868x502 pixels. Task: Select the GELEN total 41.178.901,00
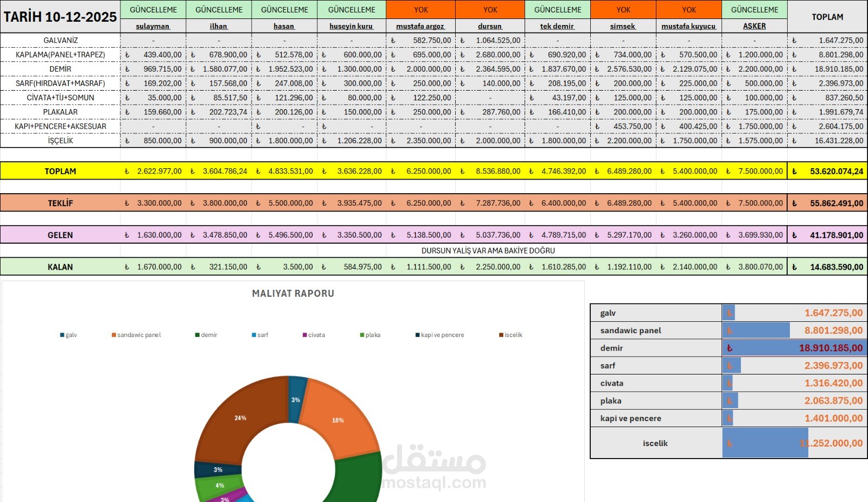click(827, 235)
